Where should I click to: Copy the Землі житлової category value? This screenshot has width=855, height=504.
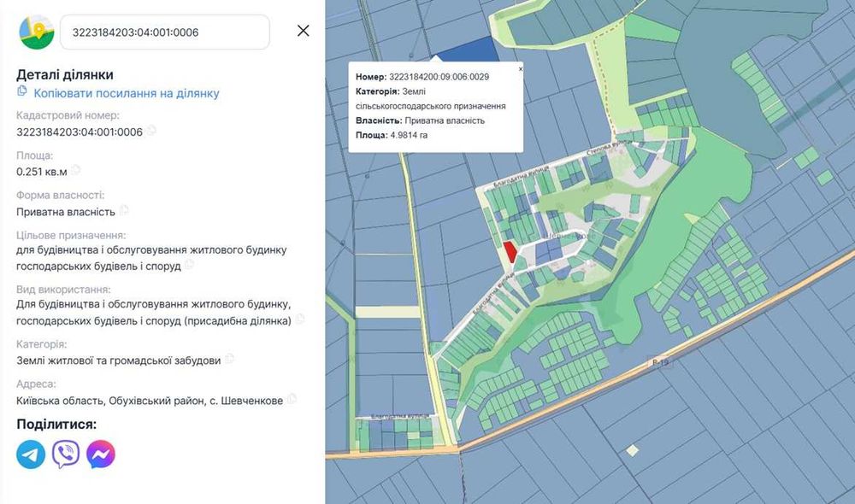[x=229, y=359]
